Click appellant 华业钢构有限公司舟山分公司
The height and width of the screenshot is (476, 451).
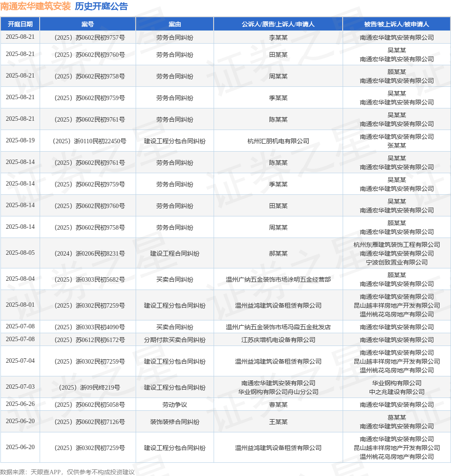(278, 392)
